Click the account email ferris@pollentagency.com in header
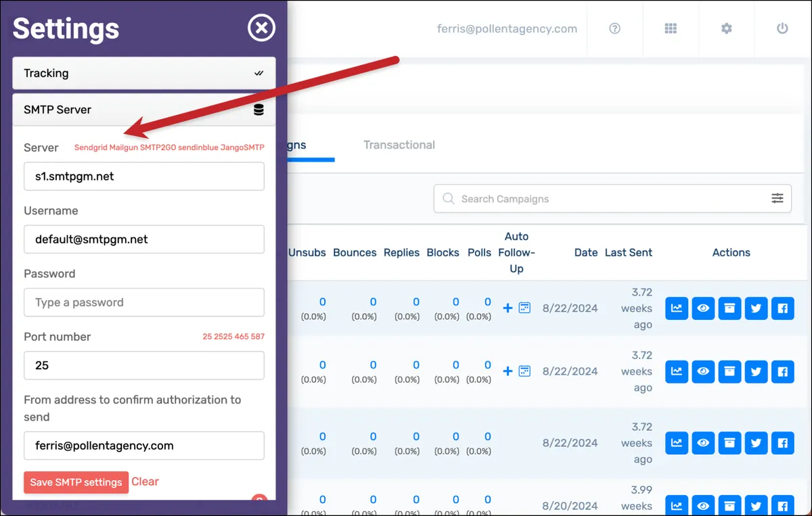This screenshot has height=516, width=812. (x=507, y=28)
